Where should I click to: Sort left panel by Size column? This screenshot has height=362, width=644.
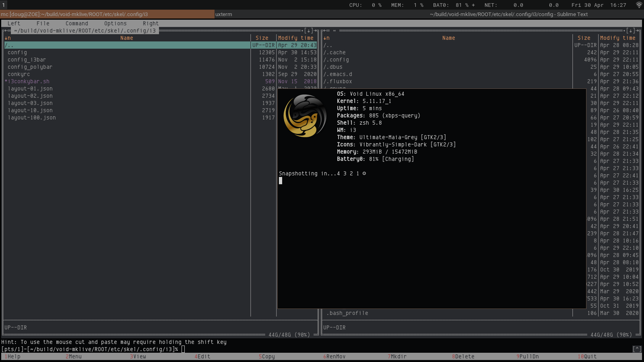click(x=262, y=38)
